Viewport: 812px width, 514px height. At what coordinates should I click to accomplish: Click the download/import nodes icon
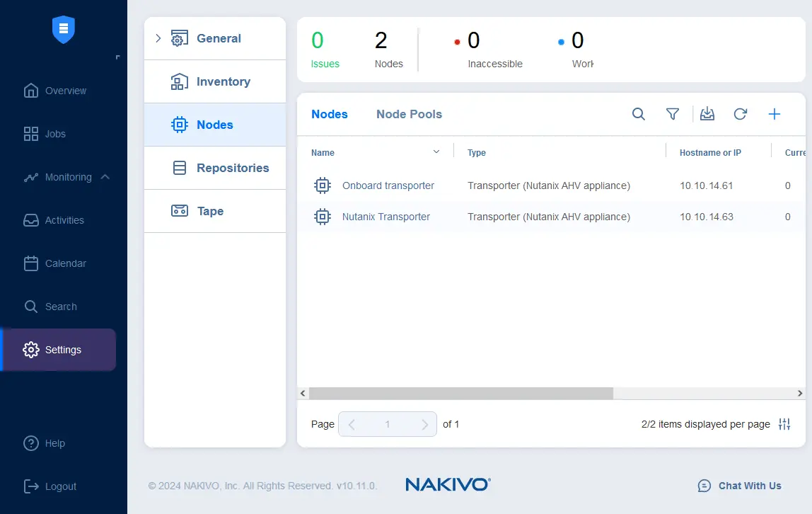[x=707, y=114]
